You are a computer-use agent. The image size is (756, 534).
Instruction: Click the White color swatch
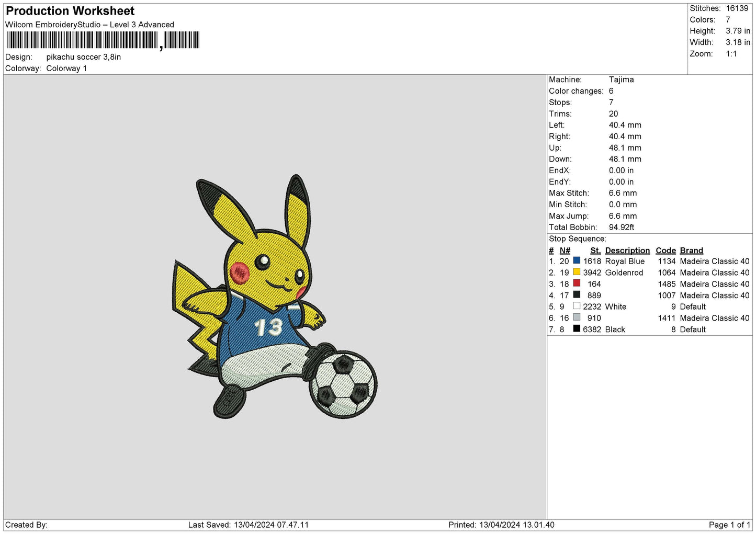coord(577,306)
